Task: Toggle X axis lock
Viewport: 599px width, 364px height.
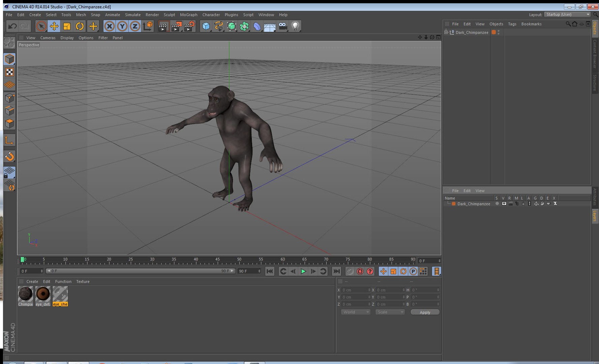Action: click(109, 26)
